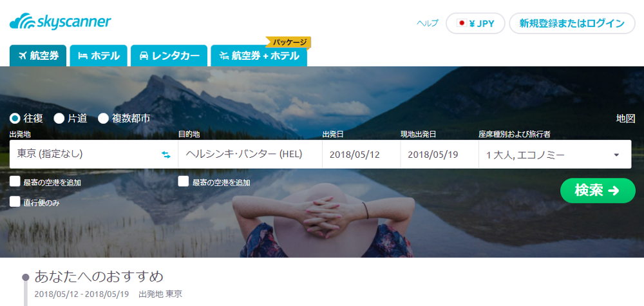Click the Skyscanner logo
This screenshot has height=306, width=644.
61,21
